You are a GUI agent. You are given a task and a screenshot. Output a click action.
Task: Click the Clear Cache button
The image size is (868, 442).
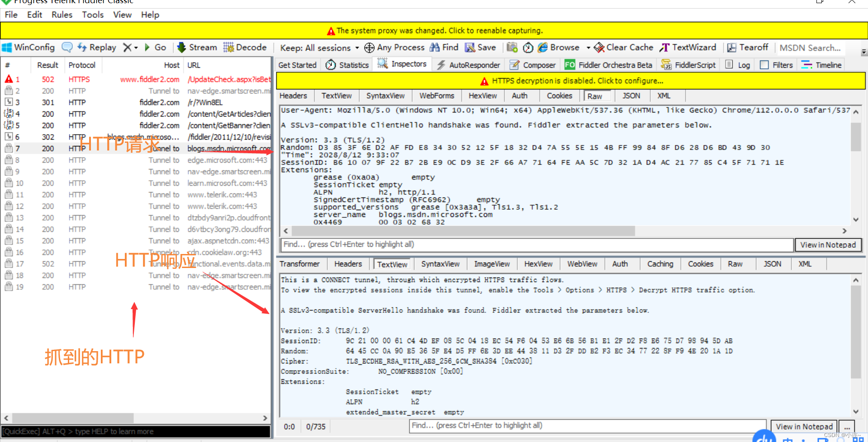point(623,47)
